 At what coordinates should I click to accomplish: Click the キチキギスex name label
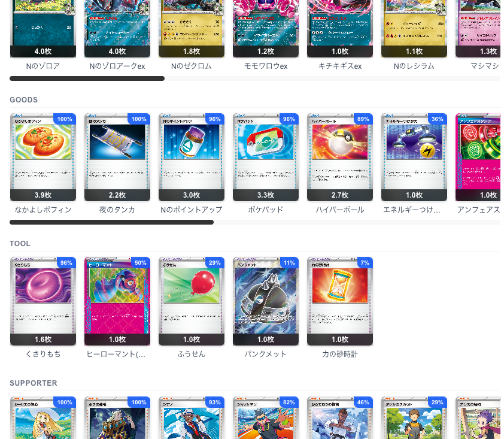340,66
